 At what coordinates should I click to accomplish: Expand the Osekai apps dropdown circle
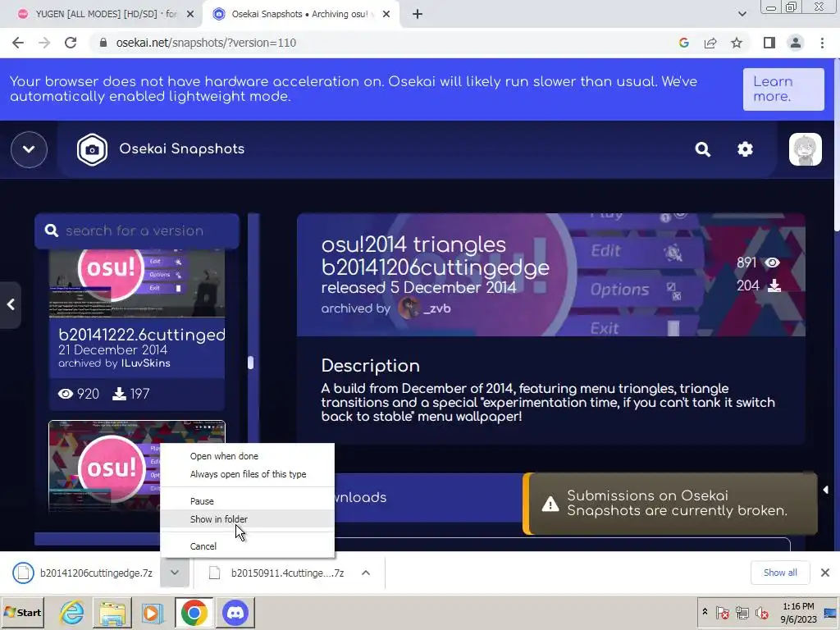click(29, 149)
